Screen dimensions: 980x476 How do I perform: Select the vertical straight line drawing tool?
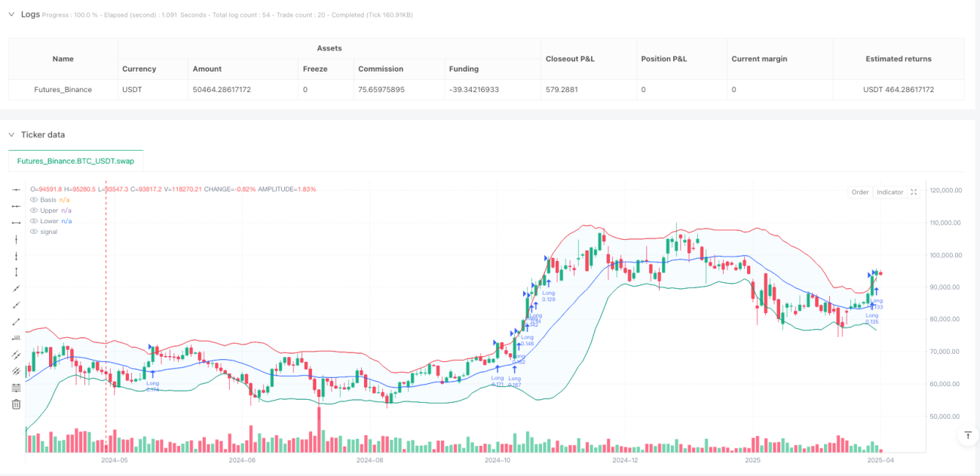click(x=16, y=239)
